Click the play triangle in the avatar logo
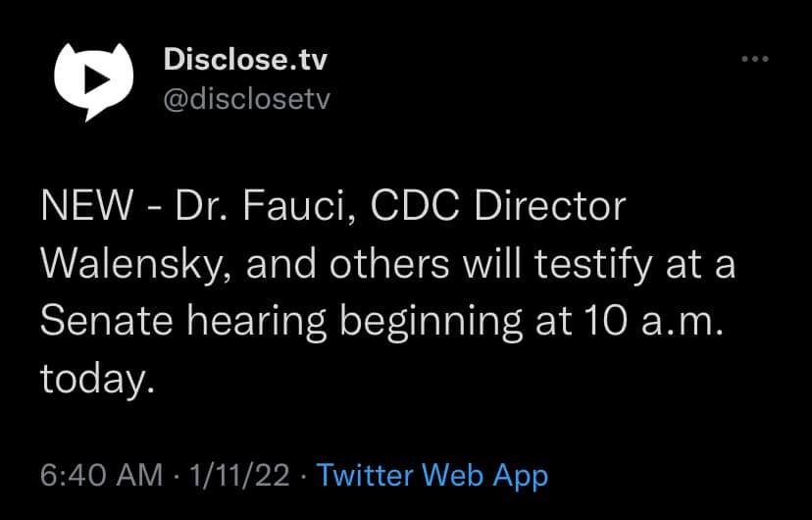 pyautogui.click(x=88, y=83)
